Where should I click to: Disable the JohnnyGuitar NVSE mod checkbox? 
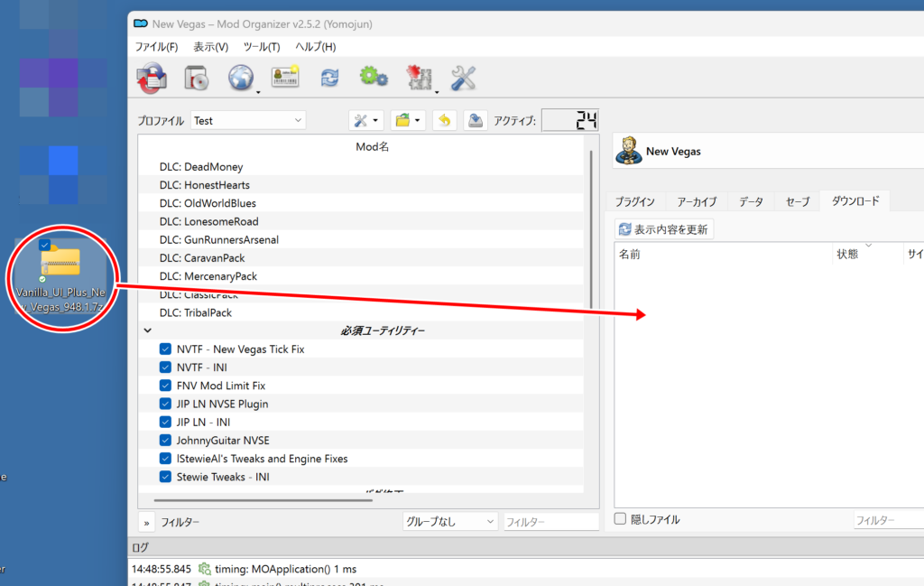(165, 441)
